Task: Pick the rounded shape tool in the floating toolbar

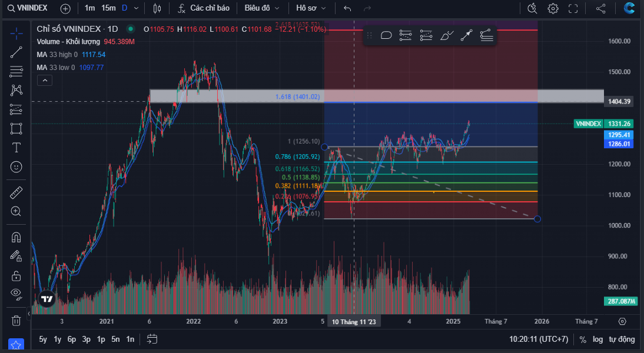Action: [x=386, y=35]
